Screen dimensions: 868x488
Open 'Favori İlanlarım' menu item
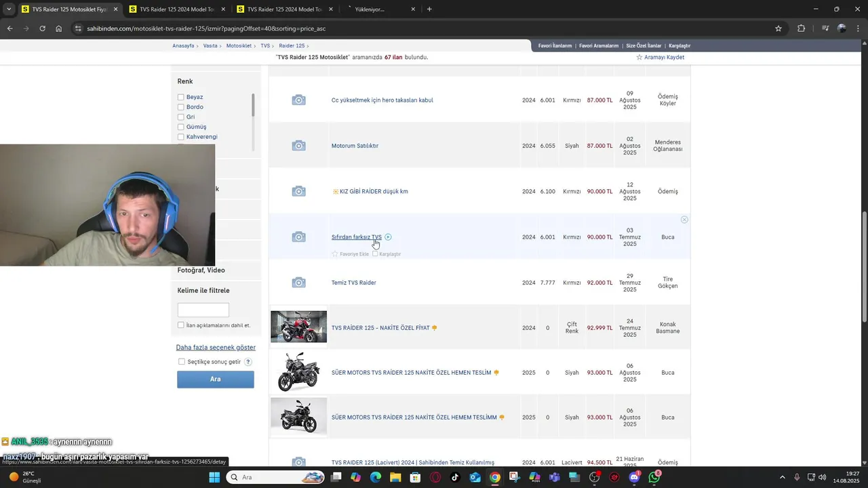point(555,46)
